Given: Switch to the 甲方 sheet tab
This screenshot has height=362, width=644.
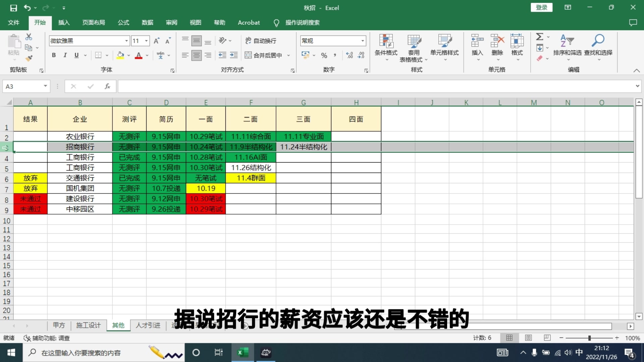Looking at the screenshot, I should [59, 325].
